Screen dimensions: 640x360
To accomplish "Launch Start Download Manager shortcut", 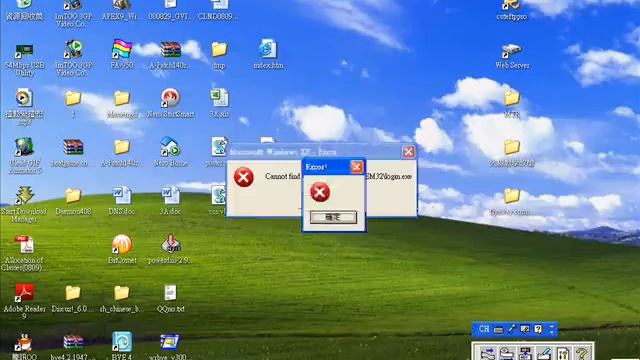I will point(24,195).
